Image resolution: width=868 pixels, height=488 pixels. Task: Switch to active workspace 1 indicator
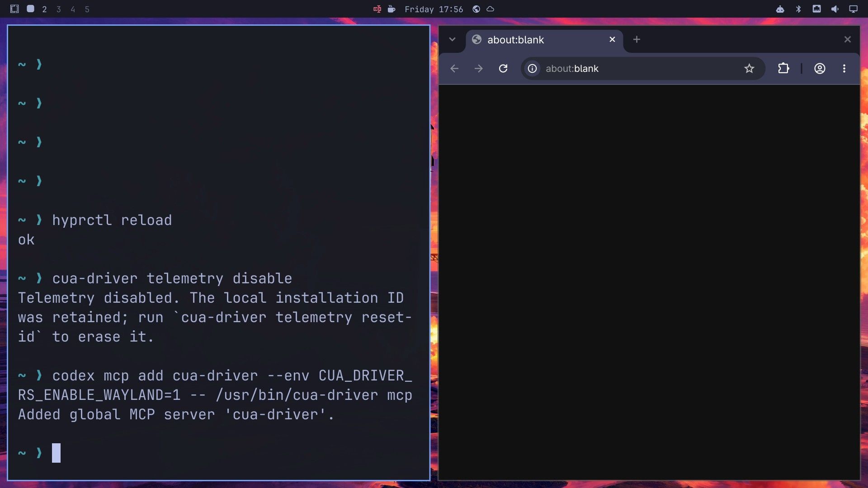coord(30,9)
